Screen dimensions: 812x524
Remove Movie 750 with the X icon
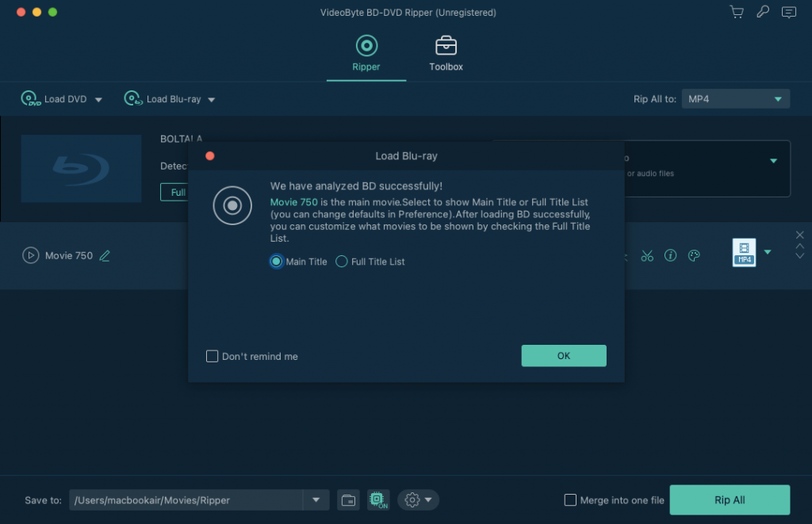pyautogui.click(x=799, y=235)
